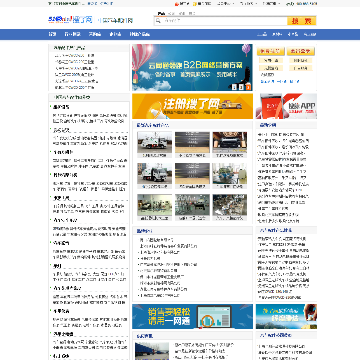Open the second-row garbage truck thumbnail
This screenshot has height=360, width=360.
coord(155,173)
